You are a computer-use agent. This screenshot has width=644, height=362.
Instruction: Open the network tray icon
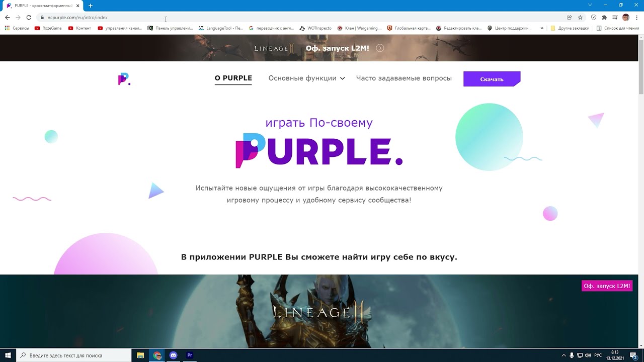point(580,355)
